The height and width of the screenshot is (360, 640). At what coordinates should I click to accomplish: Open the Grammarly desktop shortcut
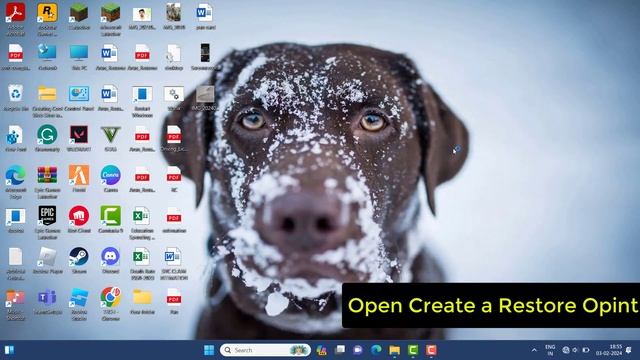47,135
